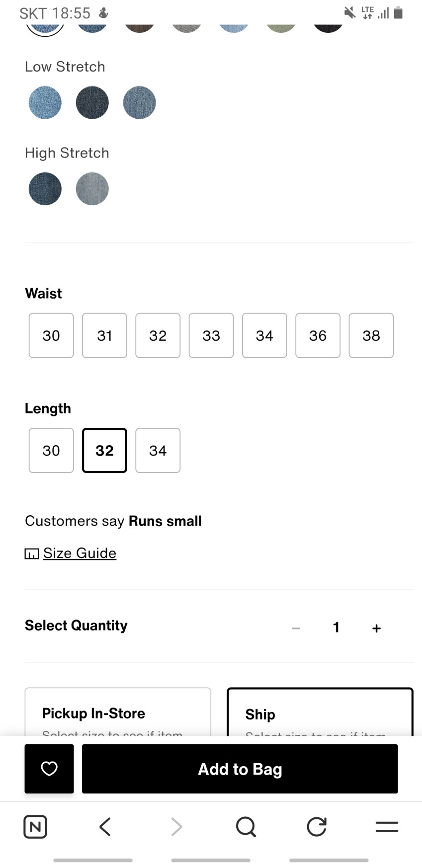
Task: Tap the Naver home N icon
Action: pyautogui.click(x=35, y=827)
